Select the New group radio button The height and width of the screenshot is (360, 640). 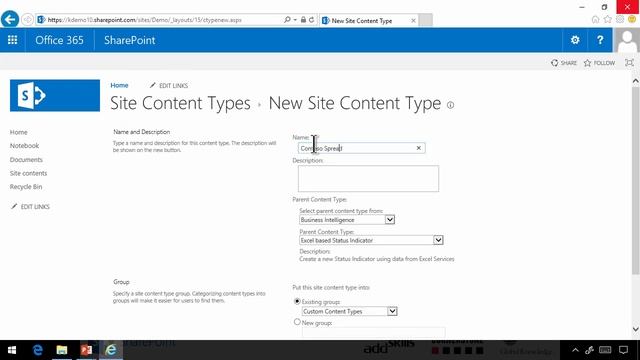click(x=297, y=322)
